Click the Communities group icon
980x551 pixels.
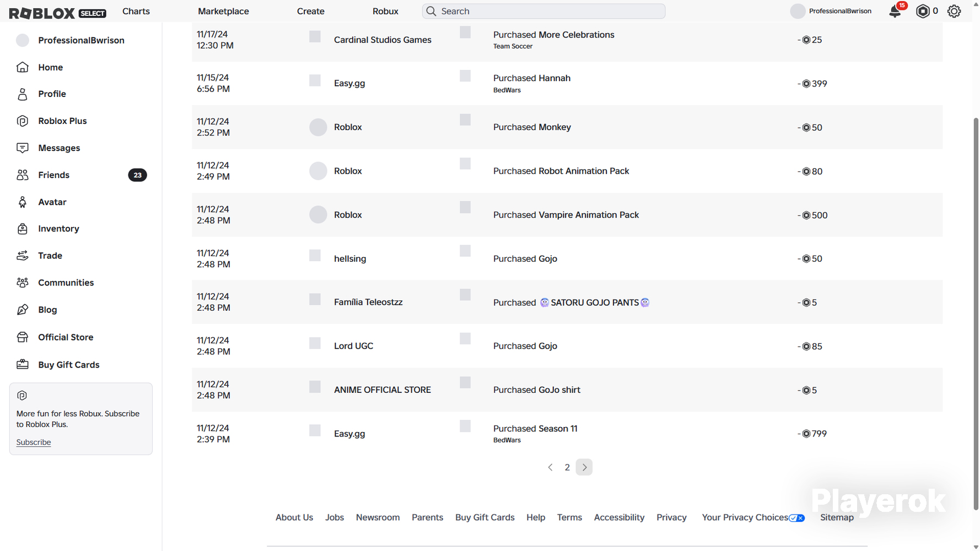[x=23, y=283]
